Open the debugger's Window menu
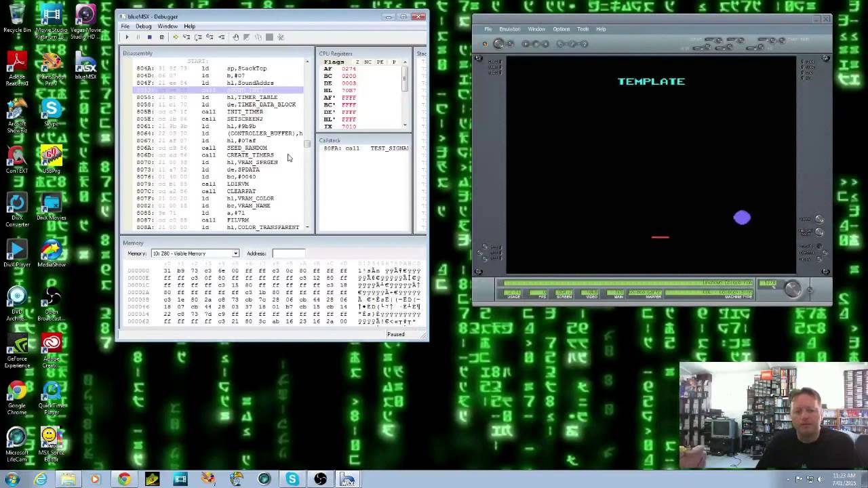Image resolution: width=868 pixels, height=488 pixels. click(167, 26)
